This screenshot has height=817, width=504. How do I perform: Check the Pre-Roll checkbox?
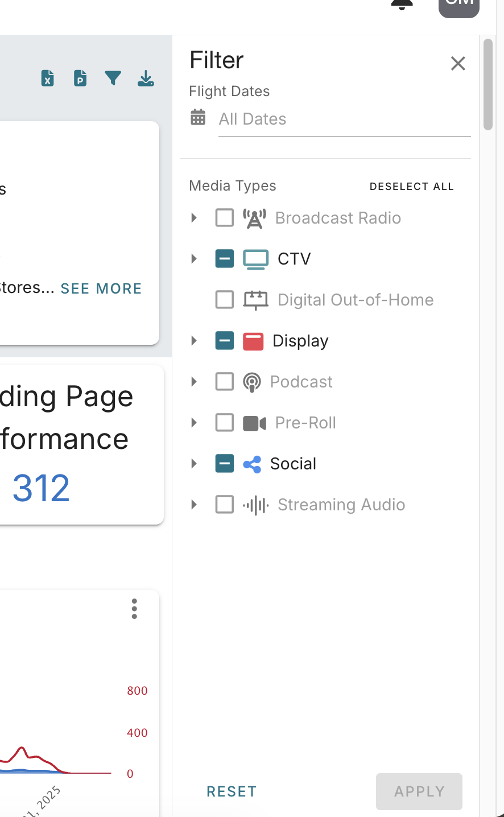pyautogui.click(x=225, y=422)
